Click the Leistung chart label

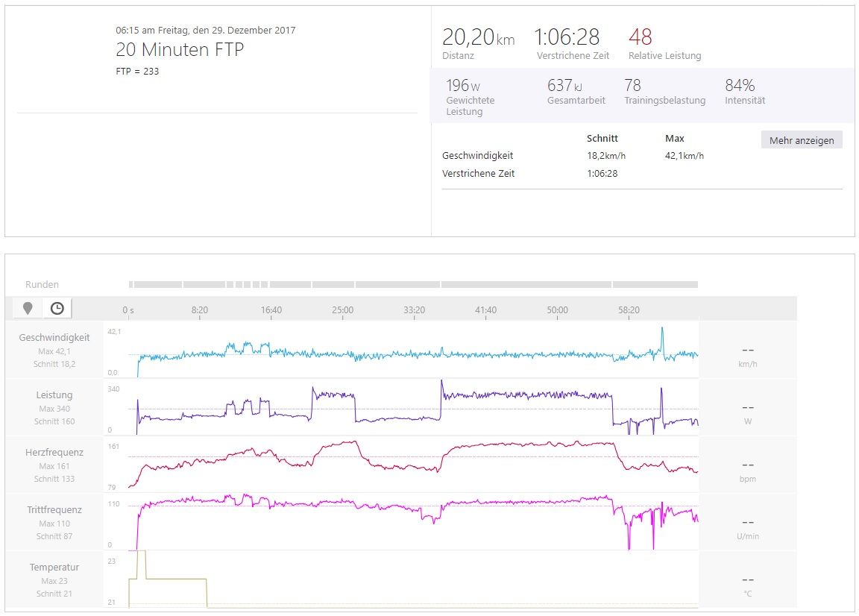point(54,395)
